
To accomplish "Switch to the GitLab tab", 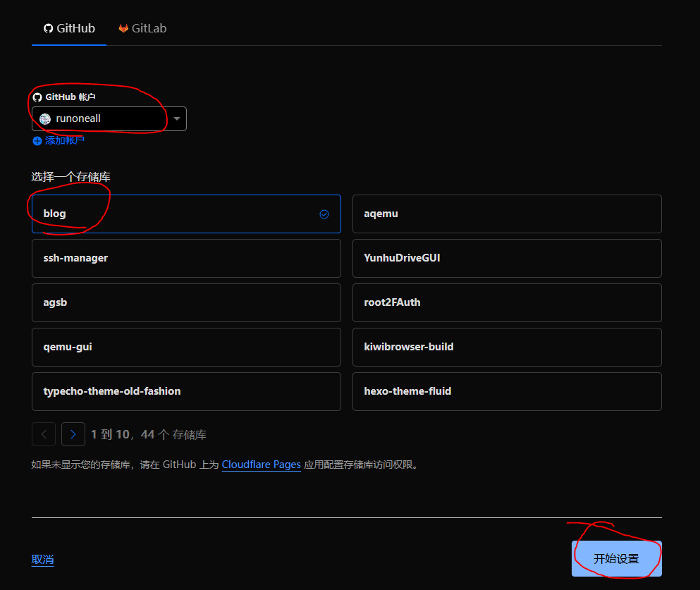I will (x=142, y=29).
